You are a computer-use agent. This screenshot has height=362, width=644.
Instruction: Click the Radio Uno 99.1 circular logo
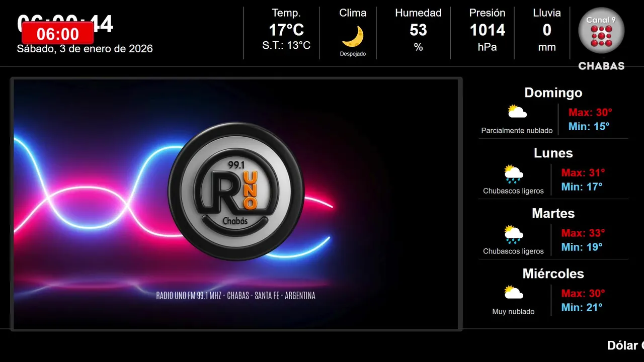point(236,191)
